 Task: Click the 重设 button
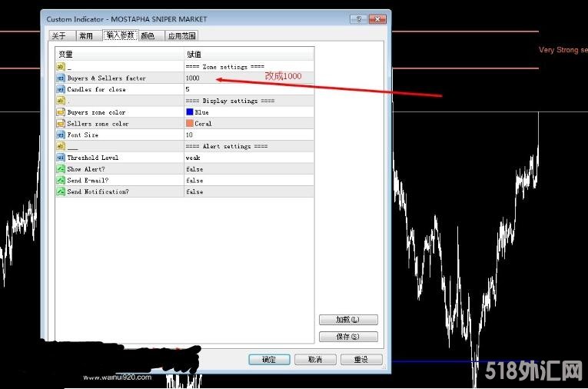click(361, 359)
